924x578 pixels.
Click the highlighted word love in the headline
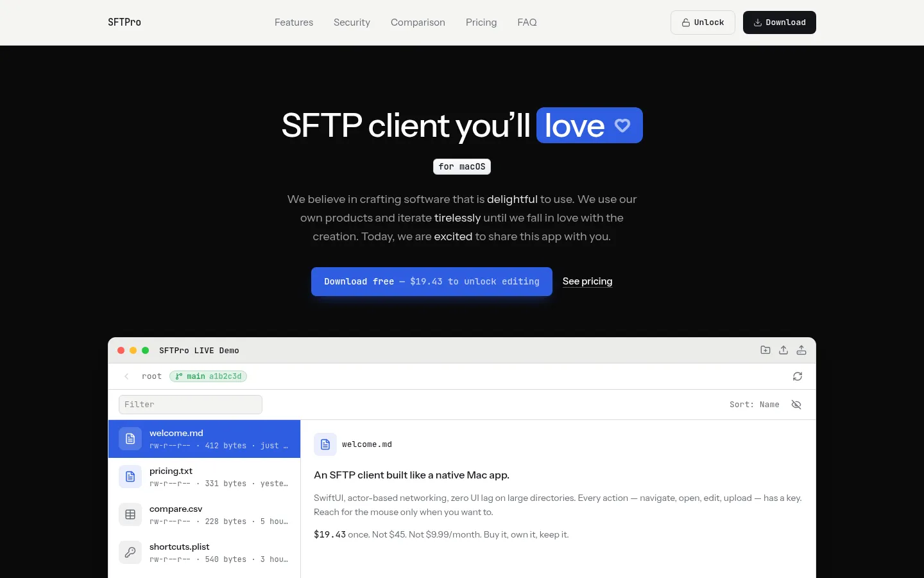coord(574,125)
